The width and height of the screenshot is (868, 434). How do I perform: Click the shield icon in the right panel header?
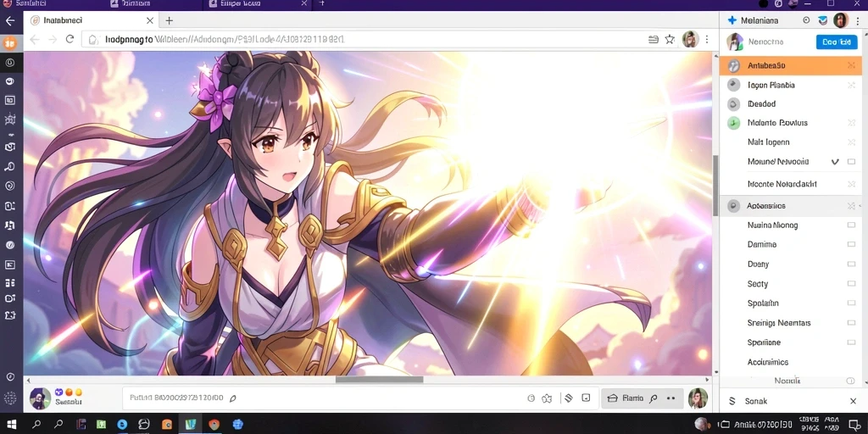click(x=823, y=20)
